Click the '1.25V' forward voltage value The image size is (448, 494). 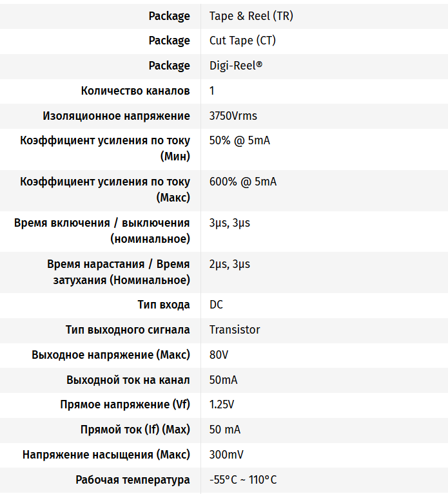[222, 405]
